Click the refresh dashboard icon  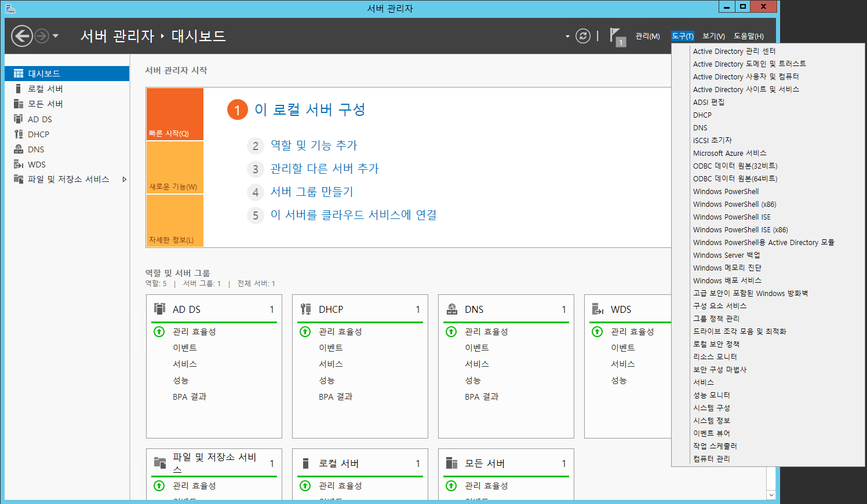583,36
